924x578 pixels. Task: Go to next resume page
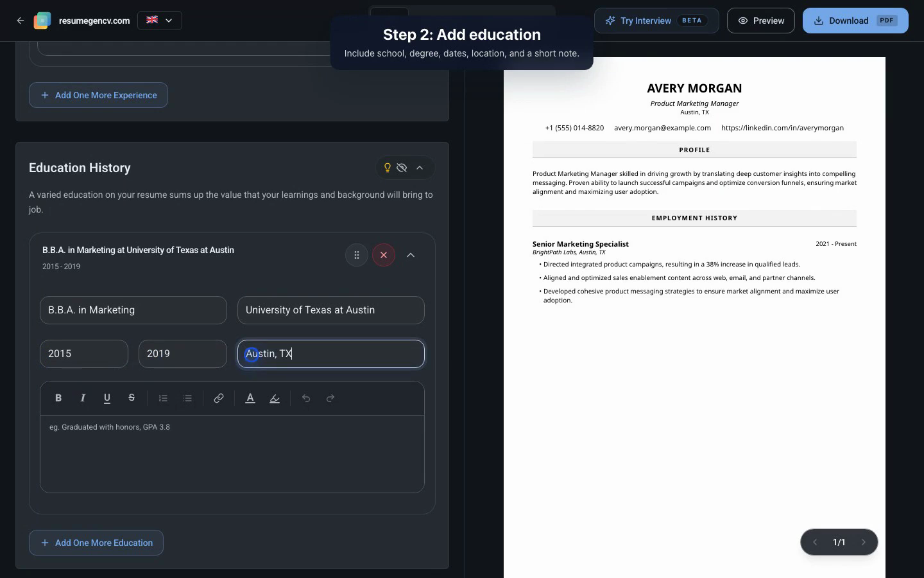(x=864, y=542)
